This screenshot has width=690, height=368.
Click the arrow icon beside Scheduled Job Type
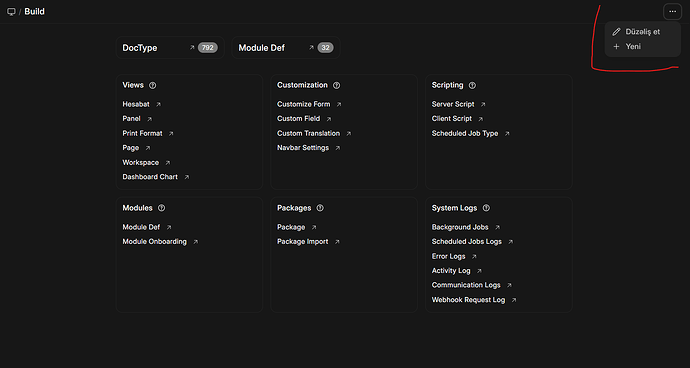507,134
